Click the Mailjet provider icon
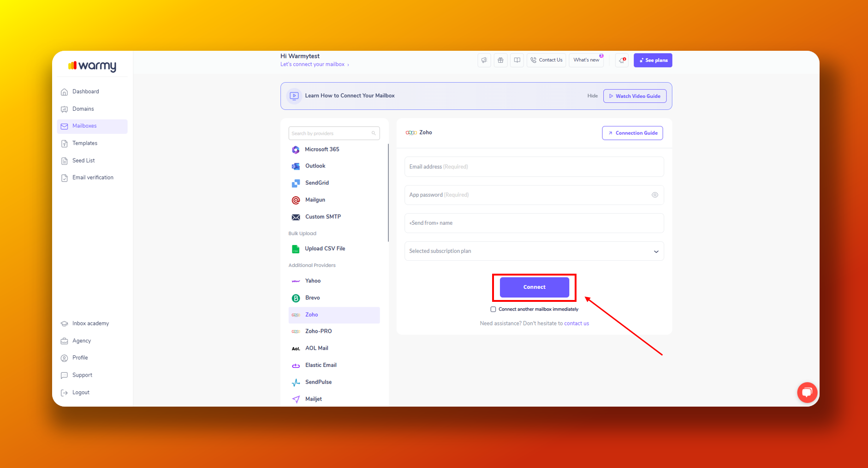Viewport: 868px width, 468px height. (296, 399)
